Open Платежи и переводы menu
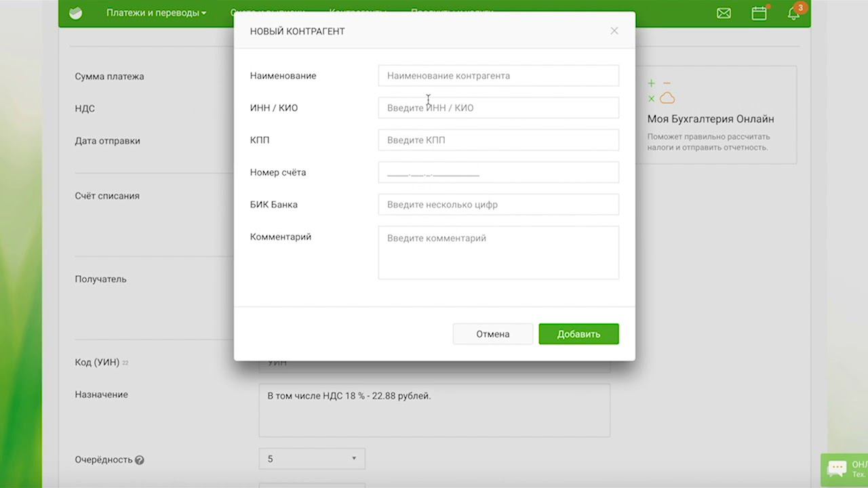This screenshot has width=868, height=488. coord(156,13)
